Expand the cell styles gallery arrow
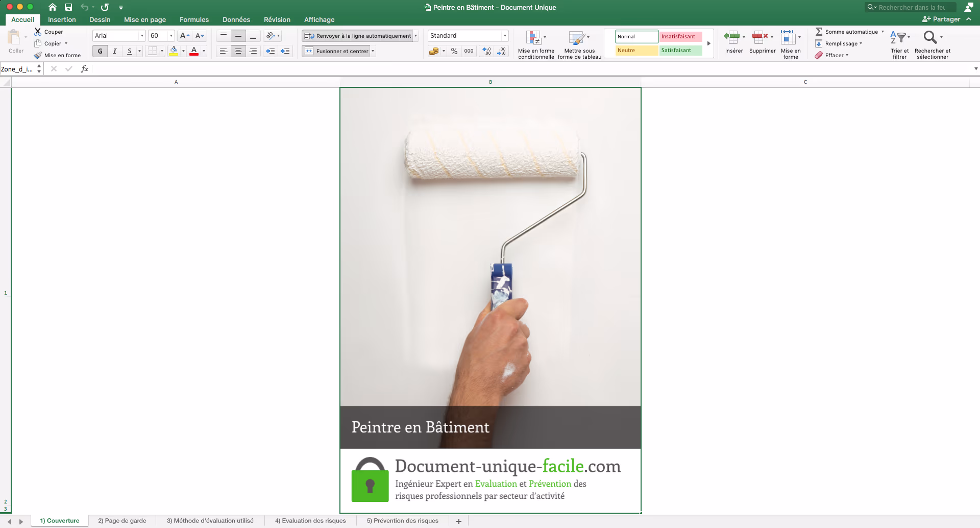 pyautogui.click(x=709, y=43)
